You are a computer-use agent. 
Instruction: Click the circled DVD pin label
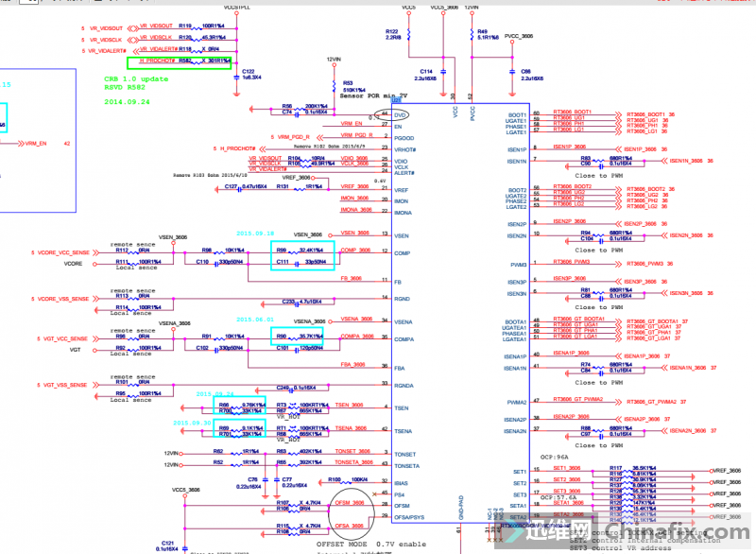point(400,115)
